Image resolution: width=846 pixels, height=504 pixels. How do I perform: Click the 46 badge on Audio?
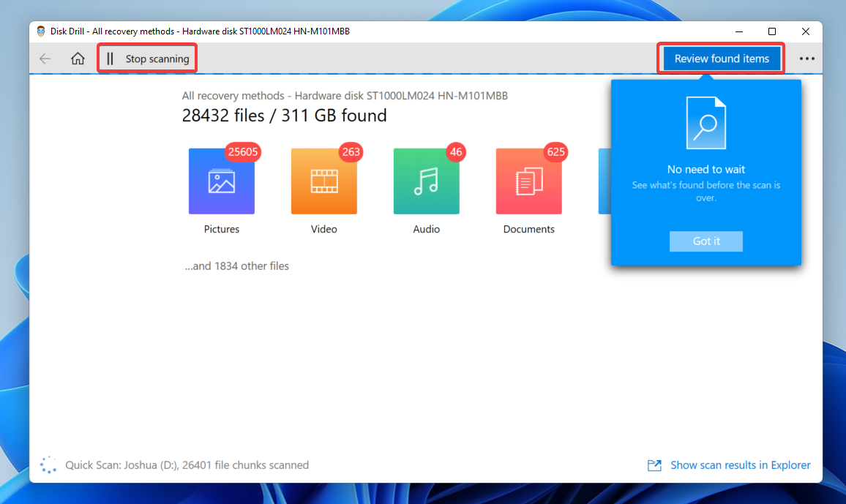click(456, 152)
